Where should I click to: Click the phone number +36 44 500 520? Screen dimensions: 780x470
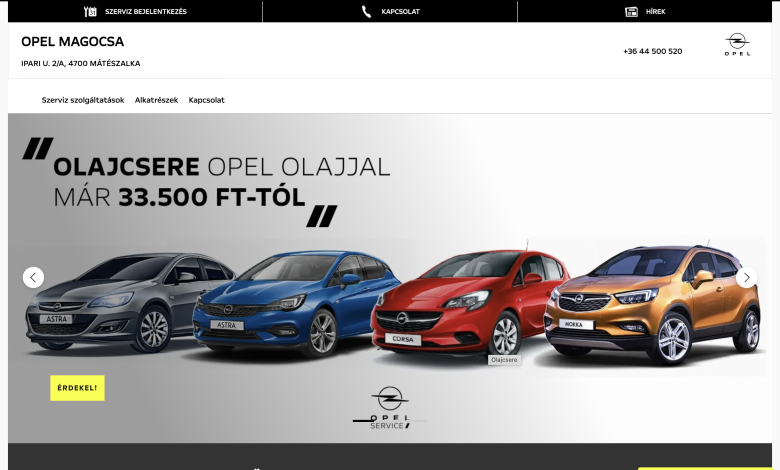click(x=652, y=51)
